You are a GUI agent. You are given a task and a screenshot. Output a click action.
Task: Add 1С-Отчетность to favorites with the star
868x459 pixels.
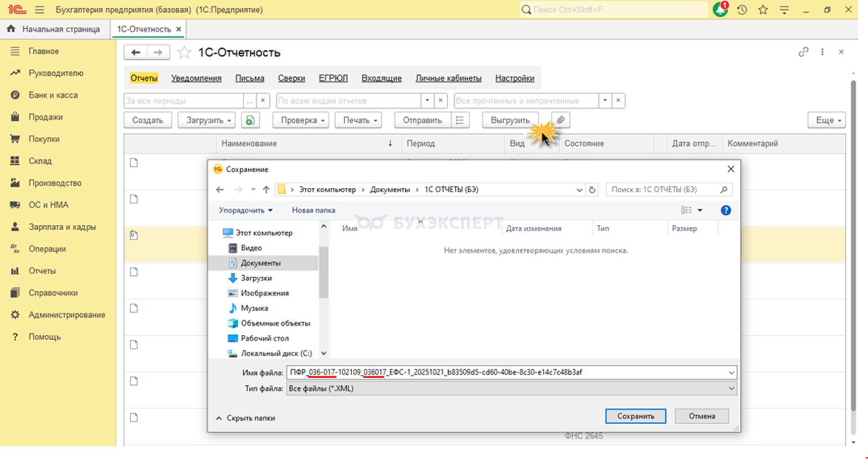click(184, 53)
